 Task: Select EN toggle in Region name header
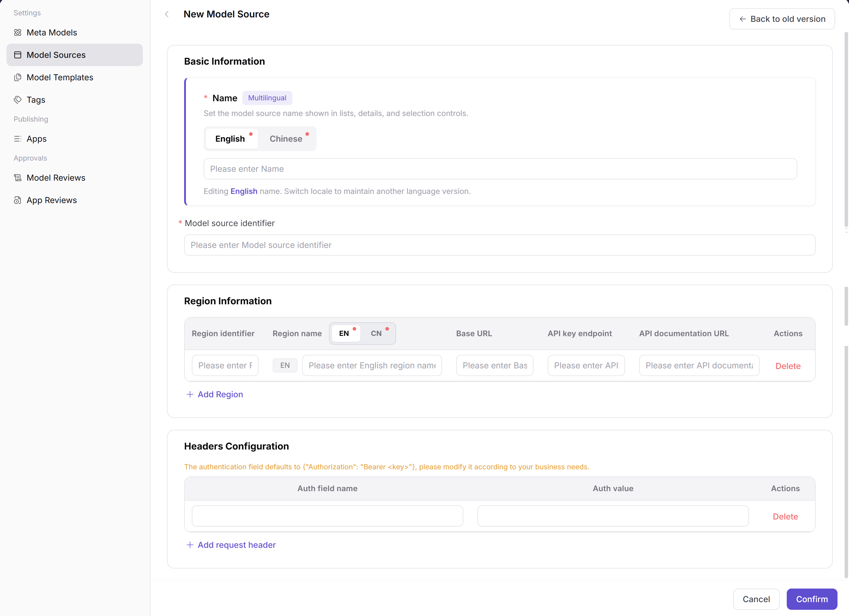click(346, 334)
